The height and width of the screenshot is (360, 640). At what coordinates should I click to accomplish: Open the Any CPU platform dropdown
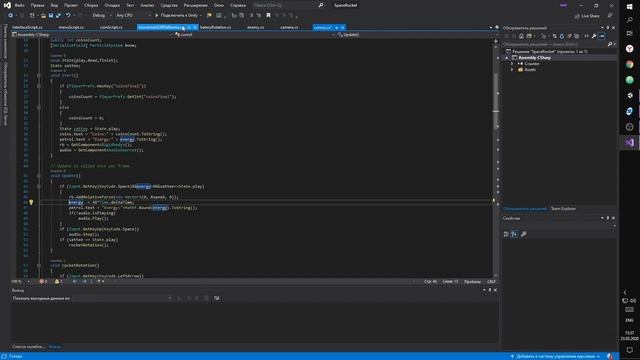click(133, 16)
